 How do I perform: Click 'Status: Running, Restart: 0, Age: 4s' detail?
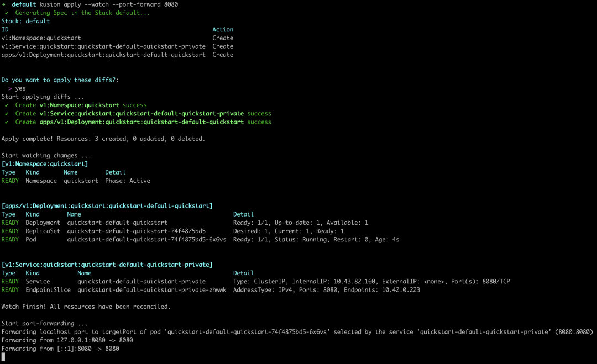click(x=337, y=239)
